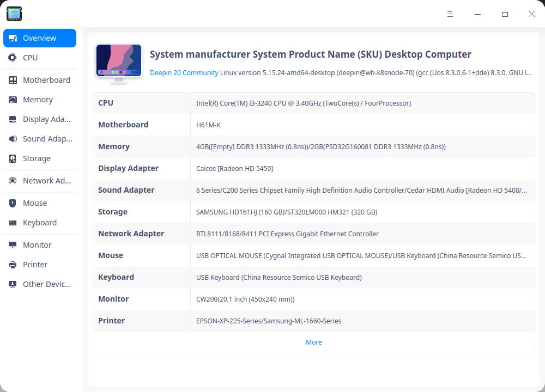Click the Memory row label in table
This screenshot has height=392, width=545.
(x=114, y=147)
